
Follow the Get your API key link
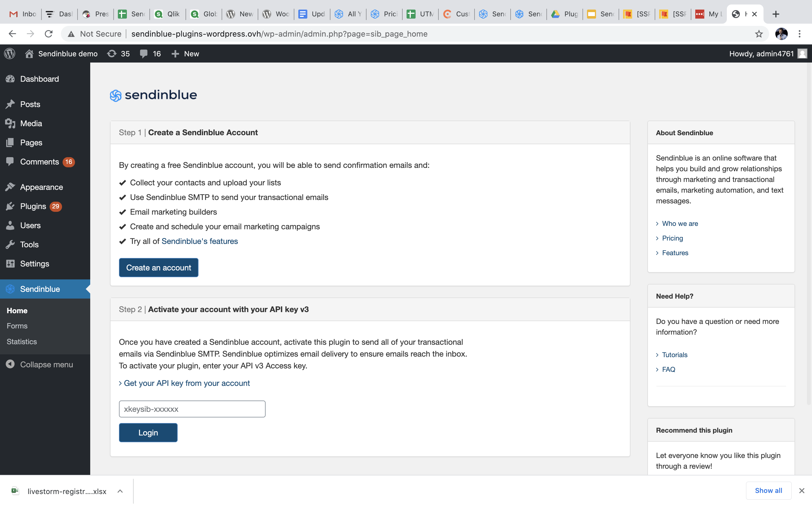click(x=187, y=383)
